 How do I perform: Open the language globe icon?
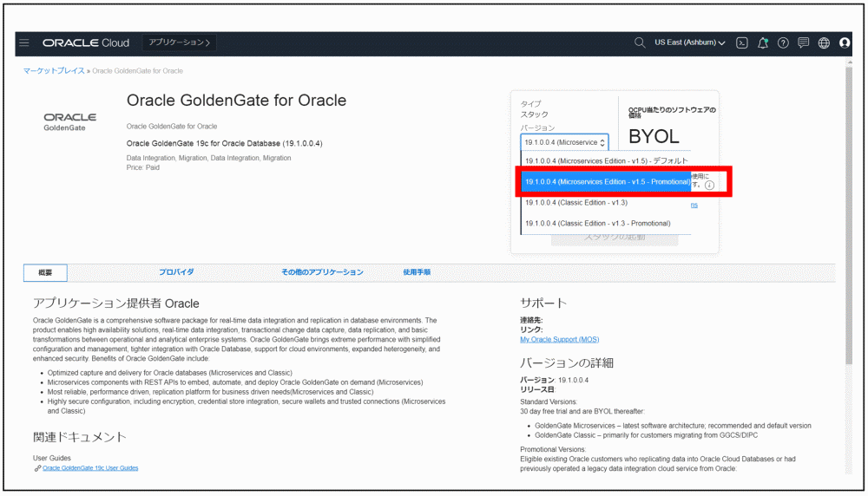click(824, 42)
